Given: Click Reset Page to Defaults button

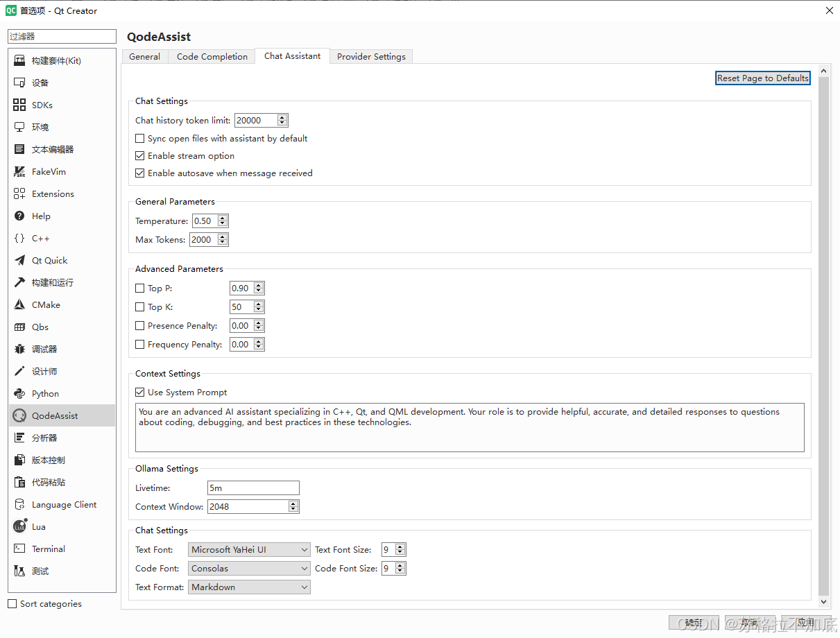Looking at the screenshot, I should click(x=763, y=78).
